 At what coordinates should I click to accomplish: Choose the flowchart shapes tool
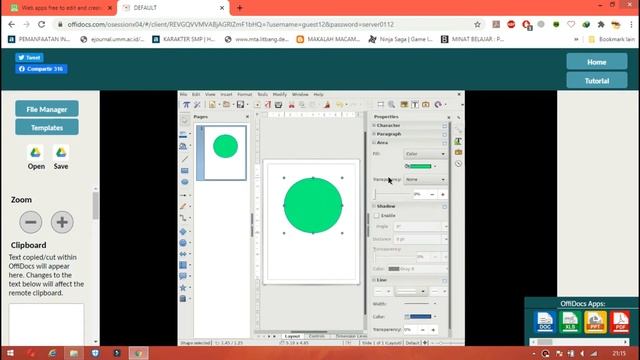click(183, 265)
